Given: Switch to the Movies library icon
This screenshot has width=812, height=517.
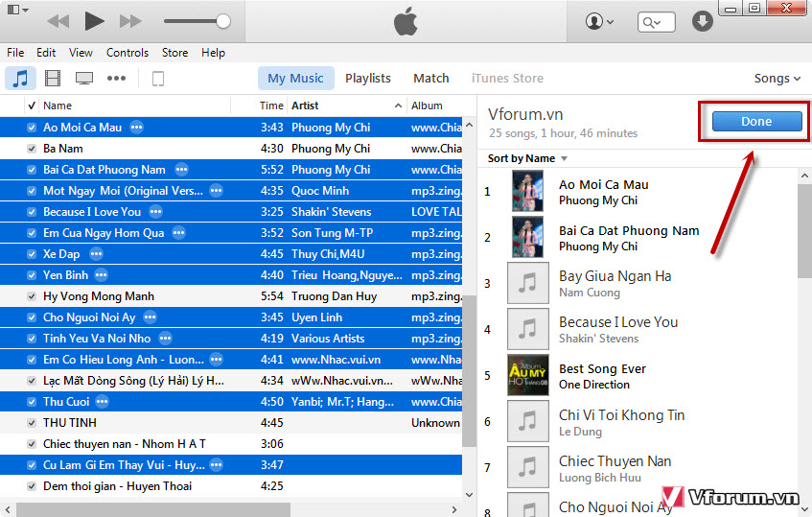Looking at the screenshot, I should point(53,79).
